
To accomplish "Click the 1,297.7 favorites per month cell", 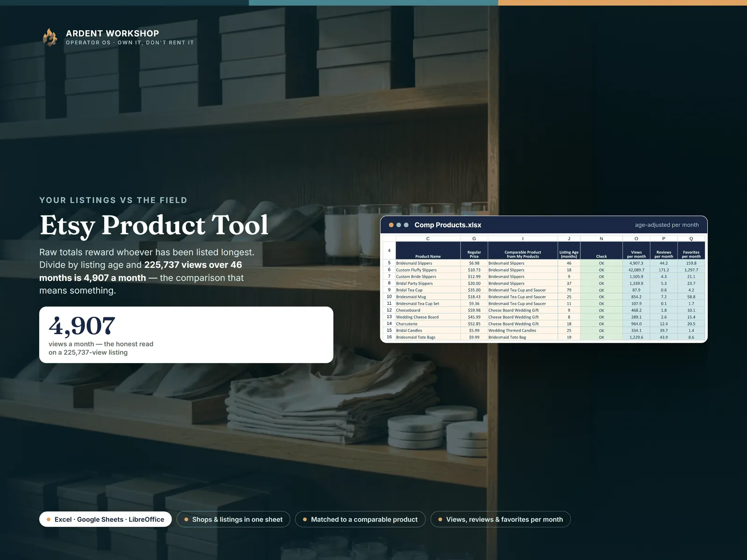I will [x=691, y=270].
